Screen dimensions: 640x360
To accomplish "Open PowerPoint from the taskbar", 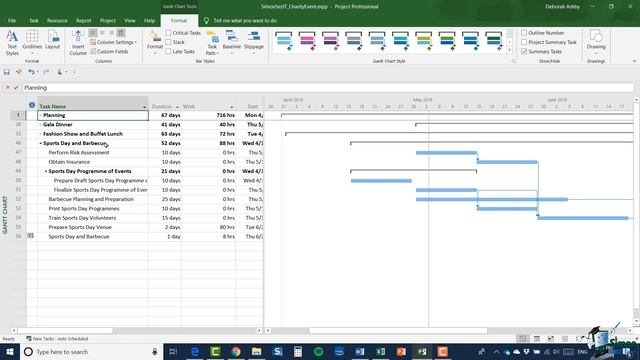I will pos(401,351).
